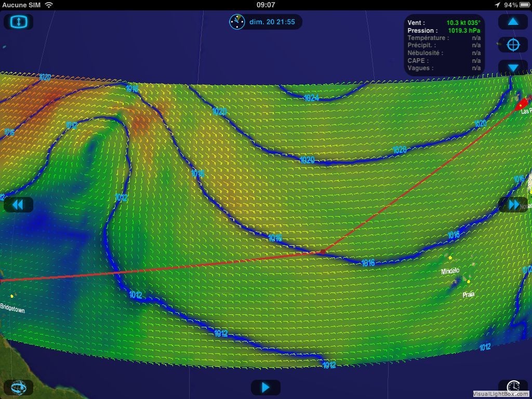Tap the Vent wind reading row
532x399 pixels.
tap(444, 23)
